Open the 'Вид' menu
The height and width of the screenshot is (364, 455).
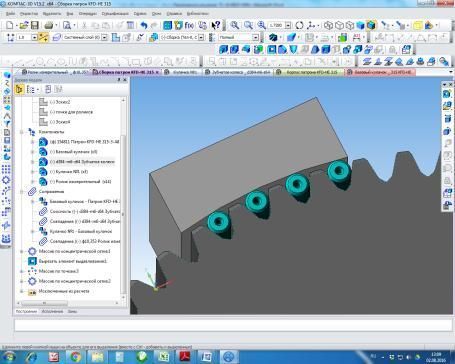click(70, 14)
